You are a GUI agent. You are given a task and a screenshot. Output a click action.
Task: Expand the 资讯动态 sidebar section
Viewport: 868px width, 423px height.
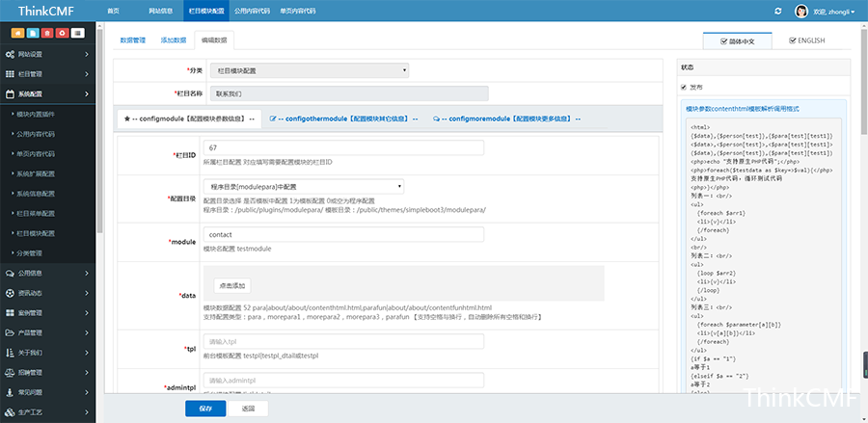pyautogui.click(x=47, y=293)
